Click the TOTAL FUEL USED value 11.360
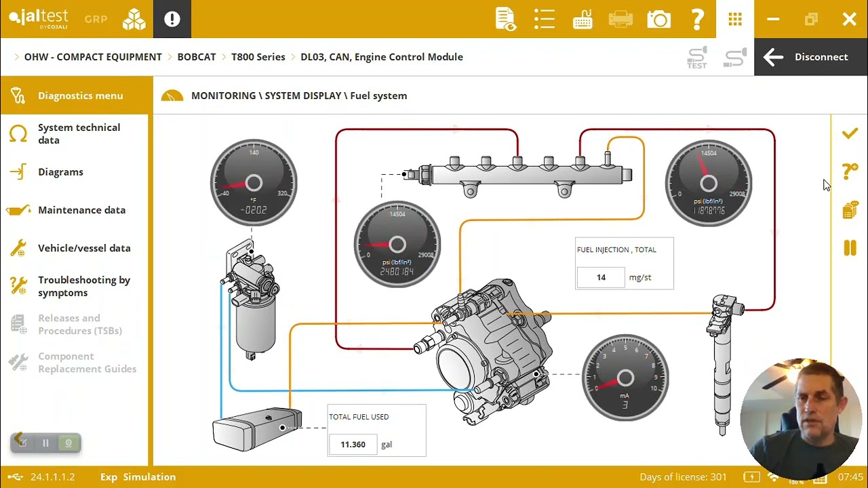Screen dimensions: 868x488 [x=353, y=445]
